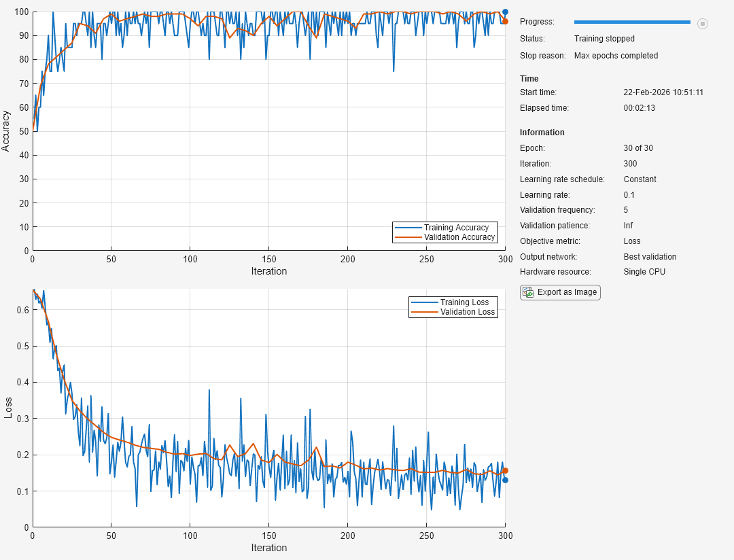Select the Validation Accuracy legend entry
This screenshot has width=734, height=560.
tap(459, 237)
